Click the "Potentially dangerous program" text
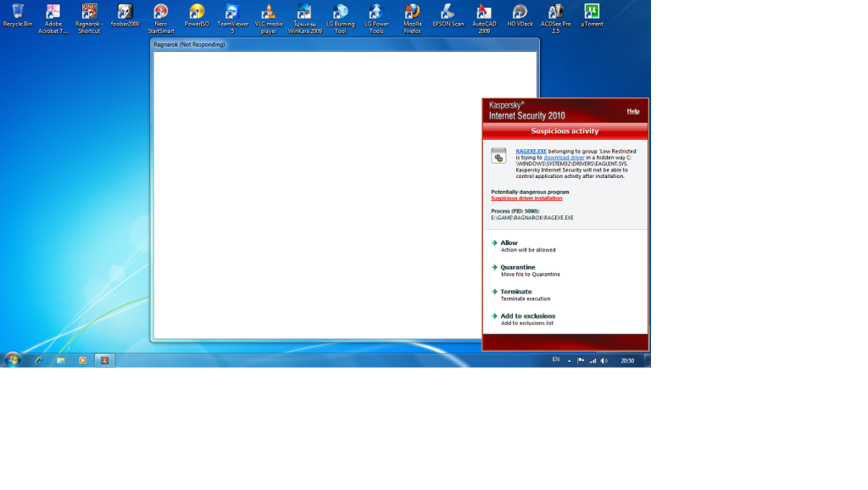Image resolution: width=868 pixels, height=490 pixels. tap(530, 192)
